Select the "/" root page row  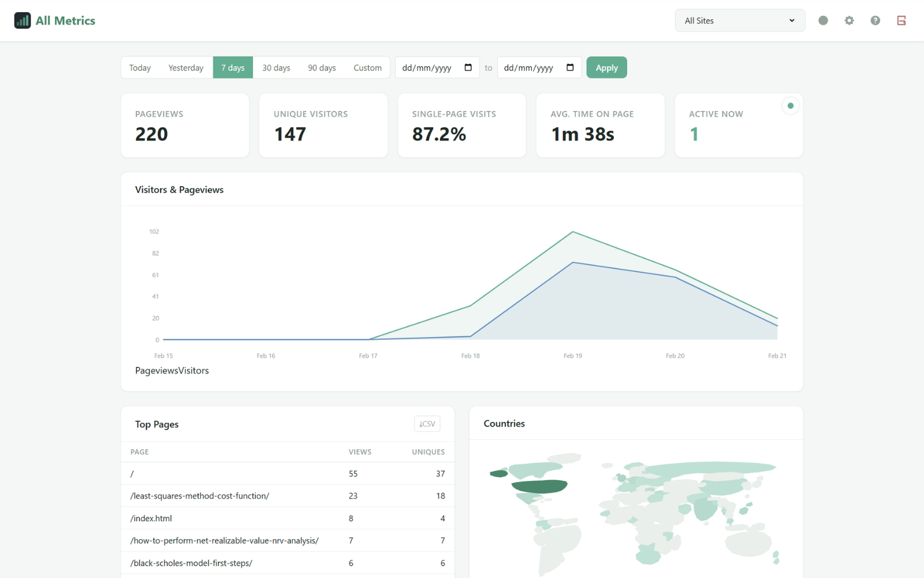coord(288,473)
